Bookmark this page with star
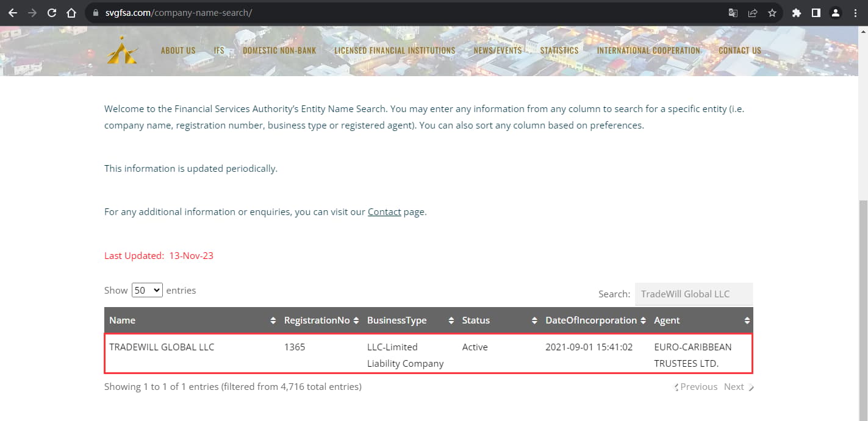 772,13
